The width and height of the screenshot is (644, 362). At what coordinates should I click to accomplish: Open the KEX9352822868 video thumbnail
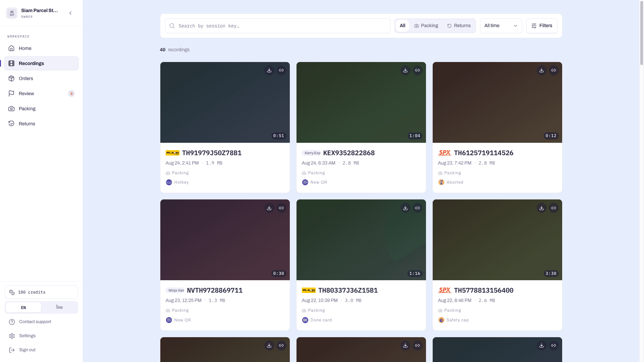tap(361, 102)
